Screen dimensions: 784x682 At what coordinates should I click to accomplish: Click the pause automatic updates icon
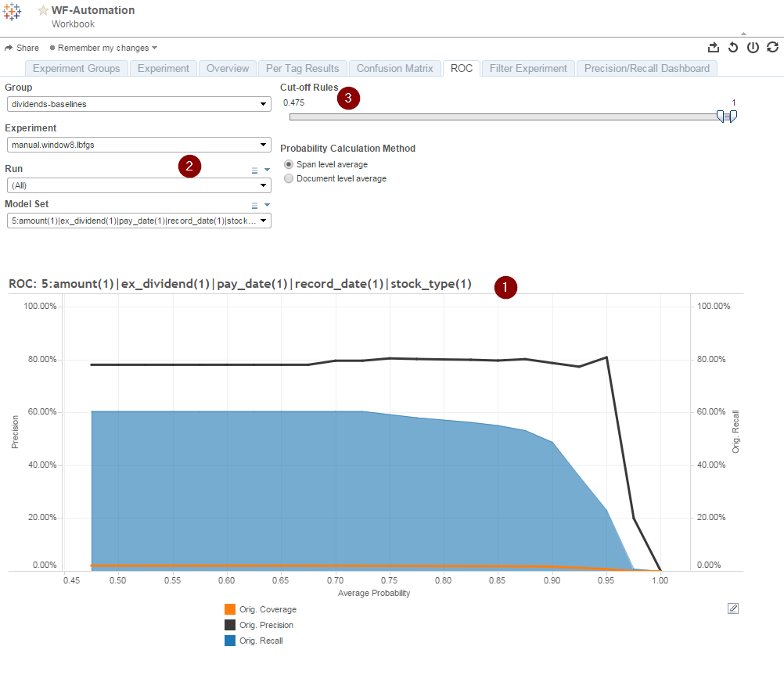point(753,47)
